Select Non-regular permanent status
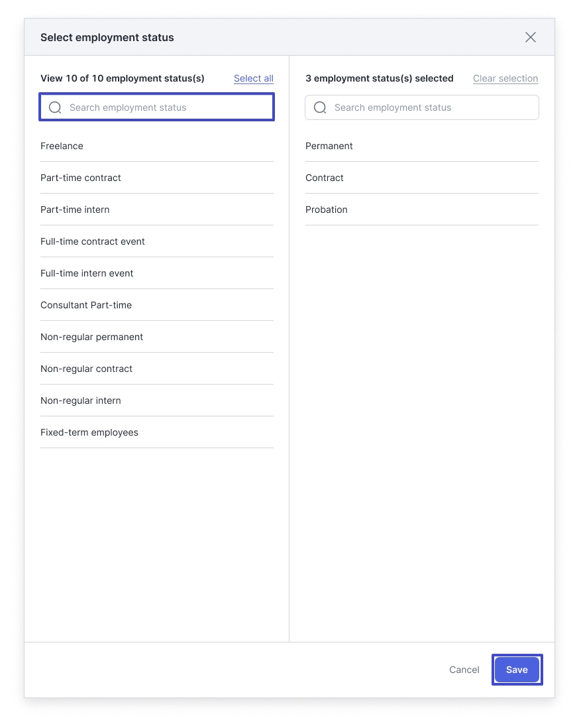Viewport: 579px width, 728px height. [91, 337]
